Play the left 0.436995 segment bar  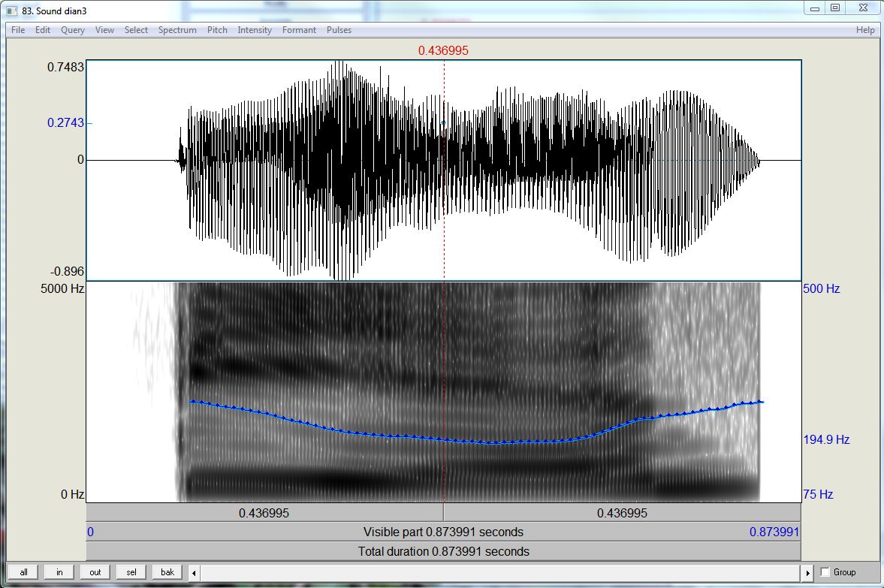pyautogui.click(x=264, y=513)
